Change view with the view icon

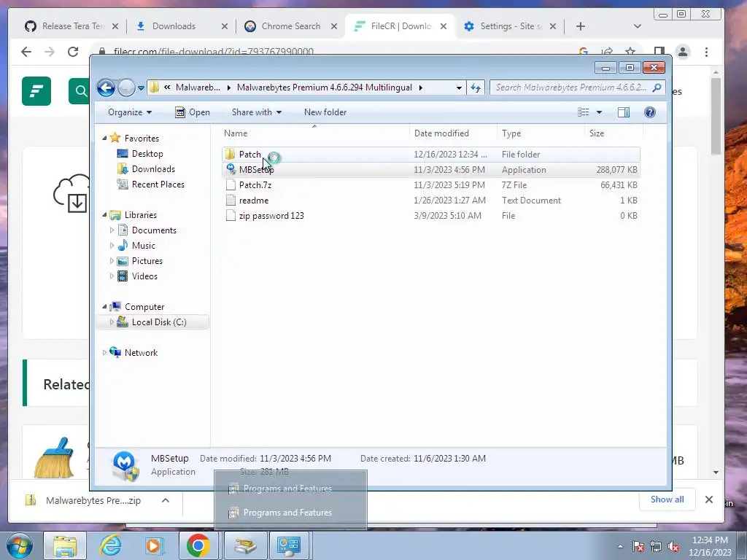583,112
